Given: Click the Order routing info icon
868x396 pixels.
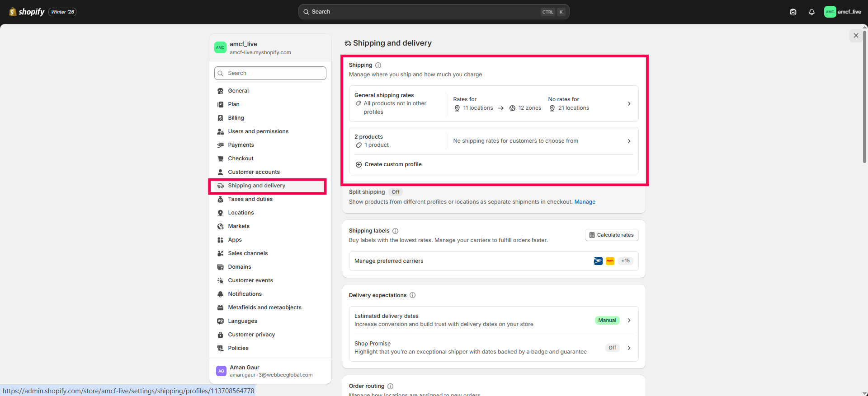Looking at the screenshot, I should click(391, 386).
